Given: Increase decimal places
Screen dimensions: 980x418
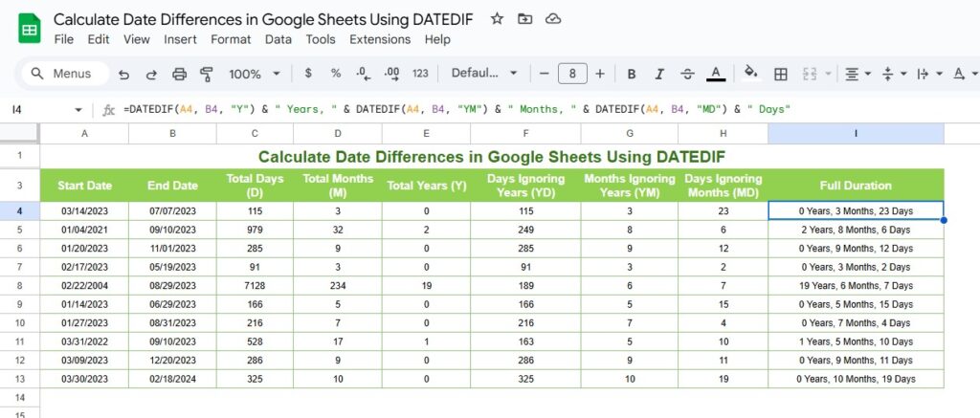Looking at the screenshot, I should [x=391, y=74].
